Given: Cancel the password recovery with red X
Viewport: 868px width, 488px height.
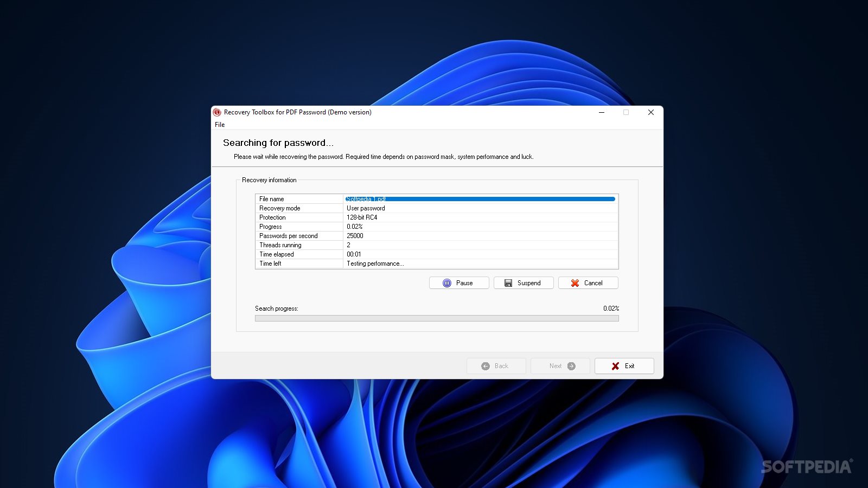Looking at the screenshot, I should (x=588, y=283).
